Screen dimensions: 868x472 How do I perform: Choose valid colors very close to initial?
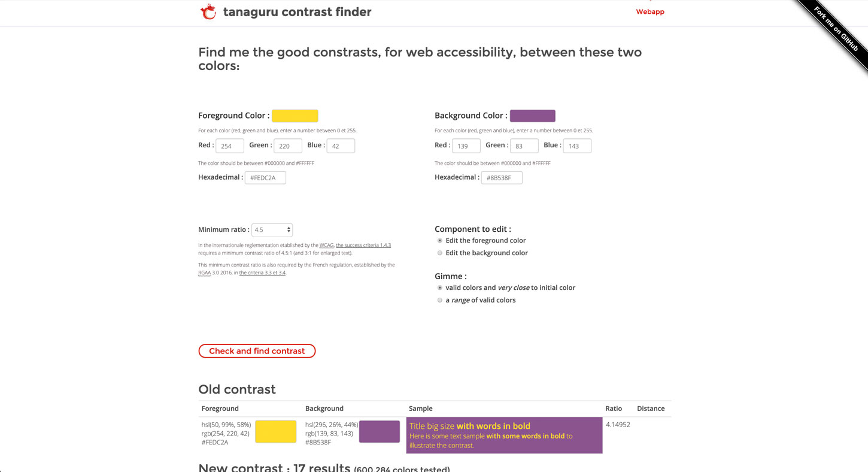440,288
